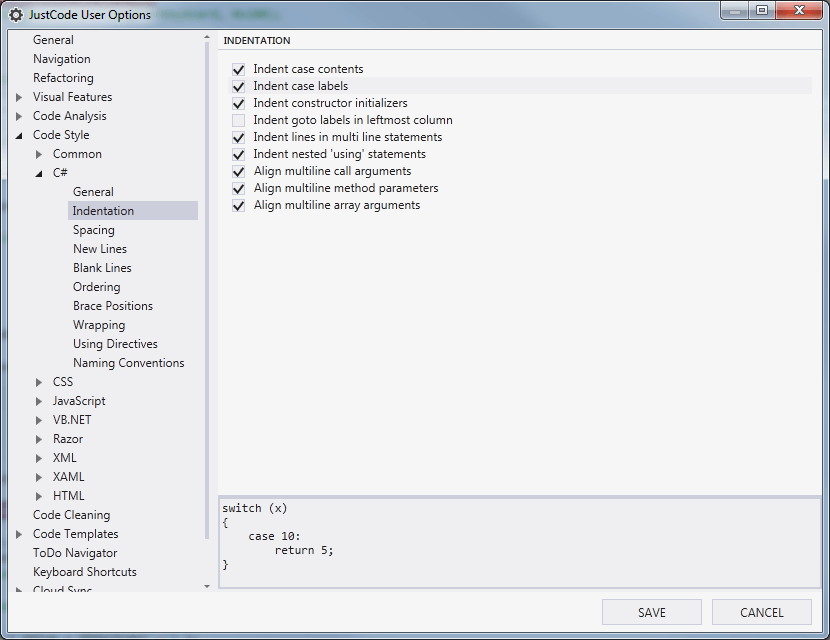Expand the XAML node arrow
The width and height of the screenshot is (830, 640).
click(39, 477)
